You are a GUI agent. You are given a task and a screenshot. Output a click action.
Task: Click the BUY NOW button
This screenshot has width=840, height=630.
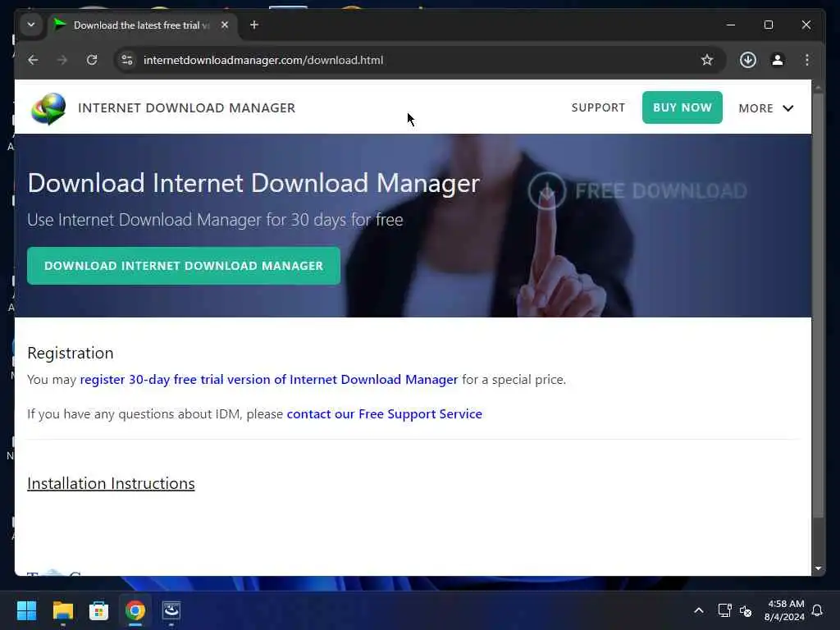[x=682, y=107]
